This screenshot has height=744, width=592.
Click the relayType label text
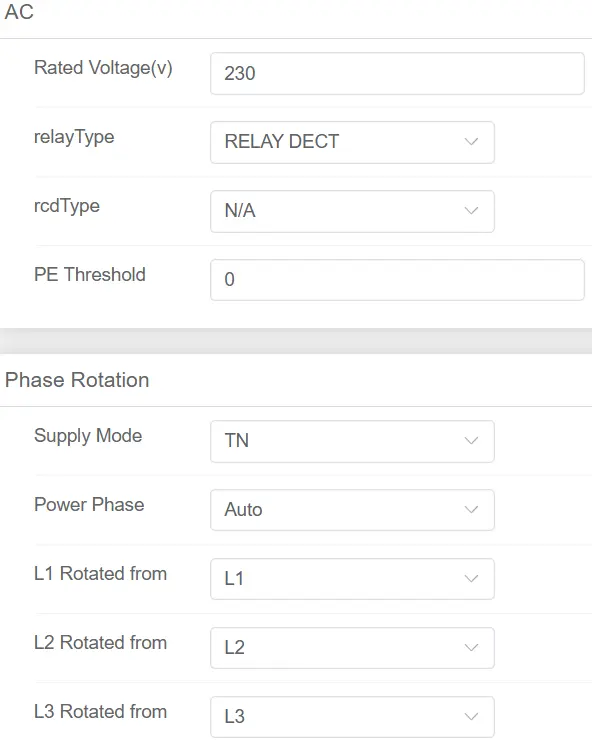click(x=74, y=138)
